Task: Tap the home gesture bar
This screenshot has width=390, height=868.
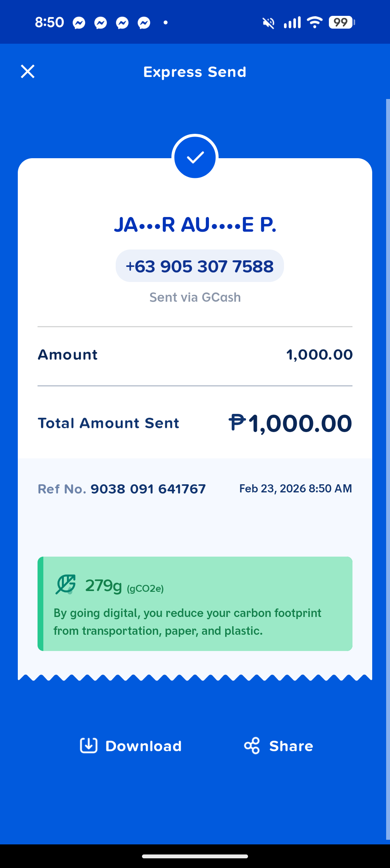Action: [195, 856]
